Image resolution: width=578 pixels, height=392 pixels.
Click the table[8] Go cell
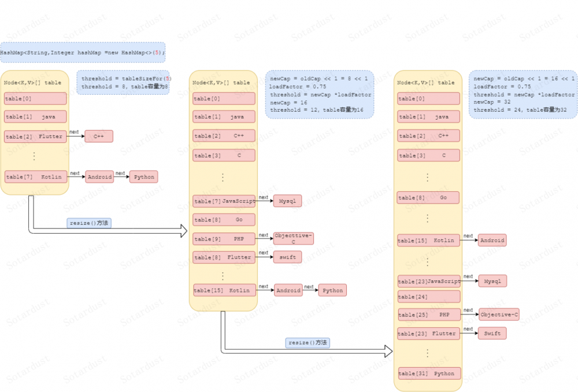(223, 220)
